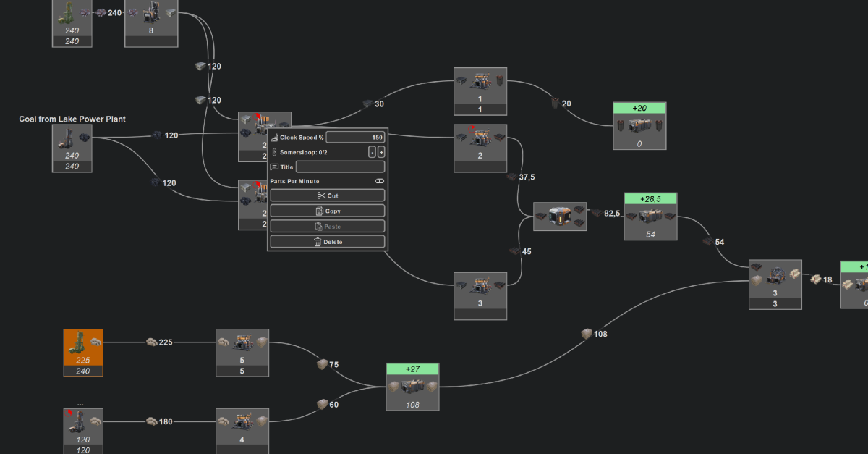Select the merger node joining 37,5 and 45

tap(560, 217)
